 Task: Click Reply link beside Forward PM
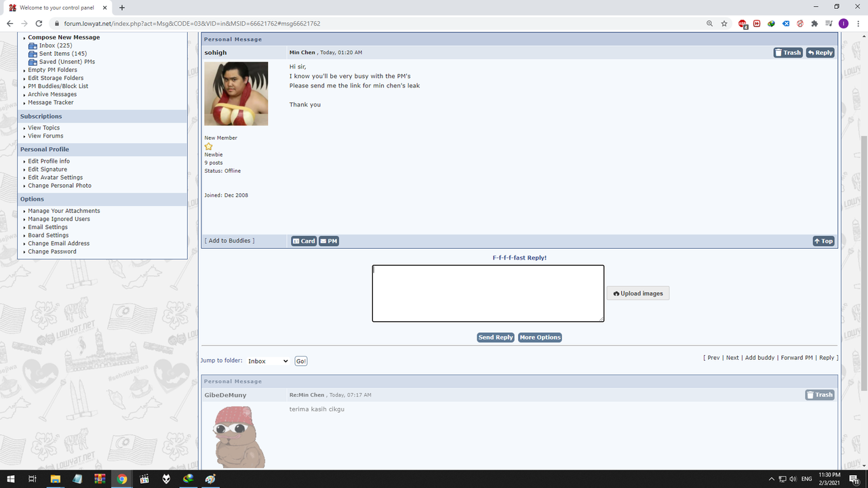(827, 358)
